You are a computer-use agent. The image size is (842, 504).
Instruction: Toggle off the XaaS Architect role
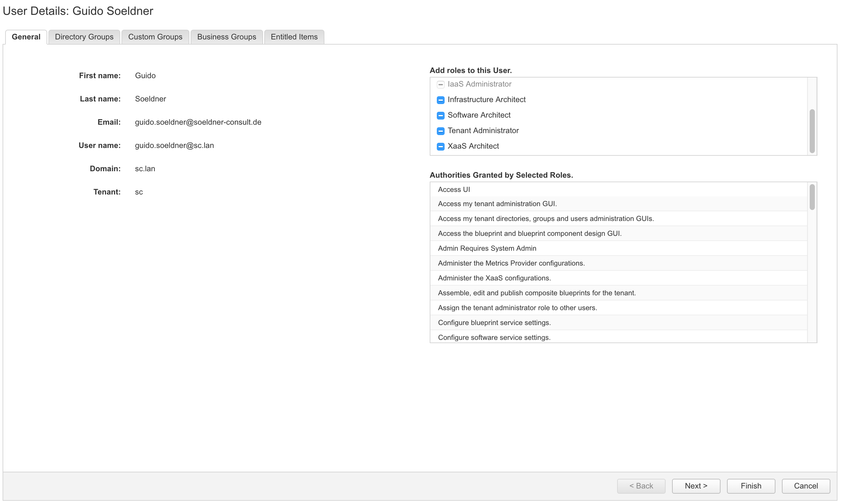point(440,146)
